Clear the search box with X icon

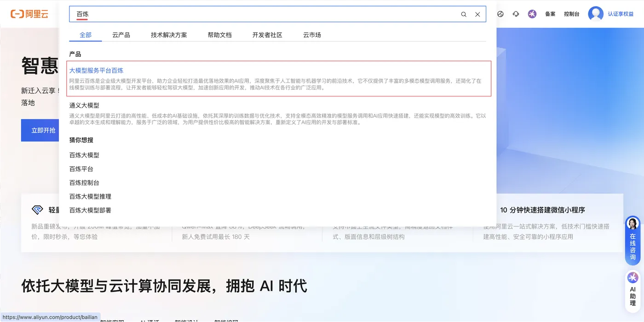click(x=477, y=14)
